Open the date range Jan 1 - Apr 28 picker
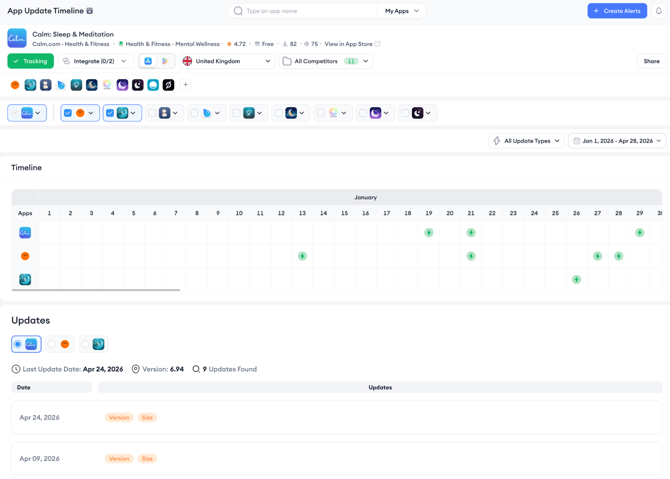Image resolution: width=670 pixels, height=479 pixels. coord(617,141)
